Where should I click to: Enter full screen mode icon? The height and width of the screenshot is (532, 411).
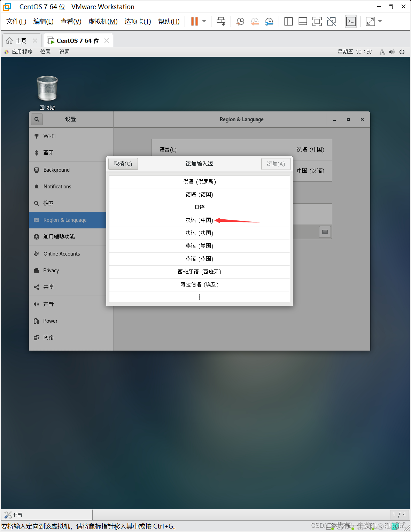point(317,22)
